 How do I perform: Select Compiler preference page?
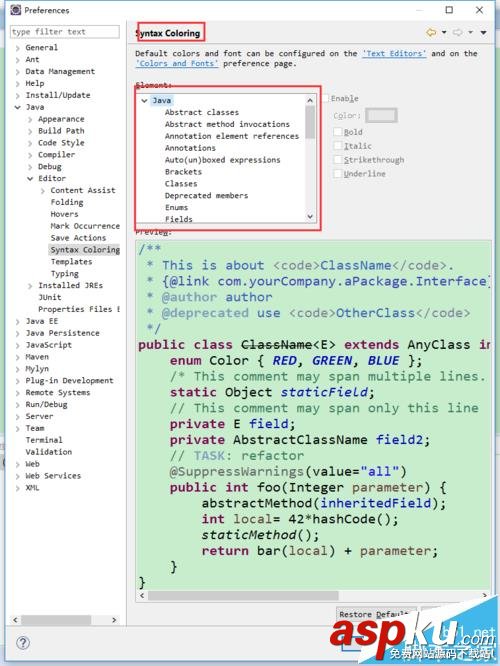pos(56,155)
